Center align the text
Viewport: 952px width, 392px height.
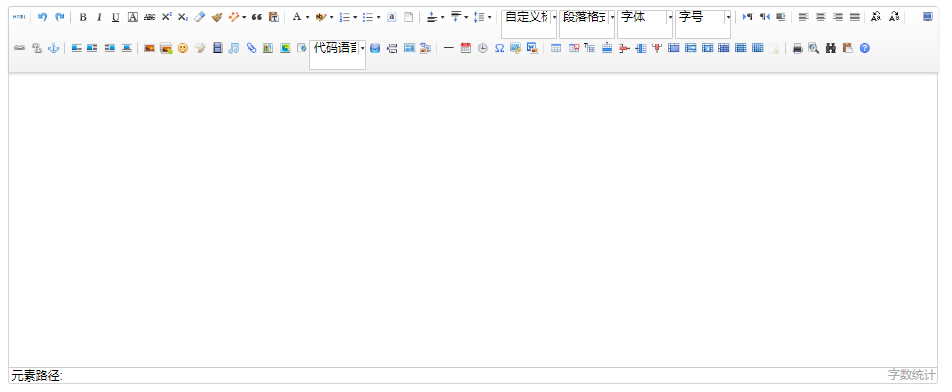tap(821, 17)
